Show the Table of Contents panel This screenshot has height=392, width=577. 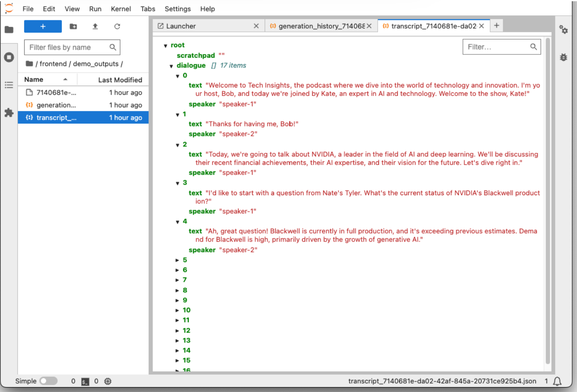tap(9, 85)
